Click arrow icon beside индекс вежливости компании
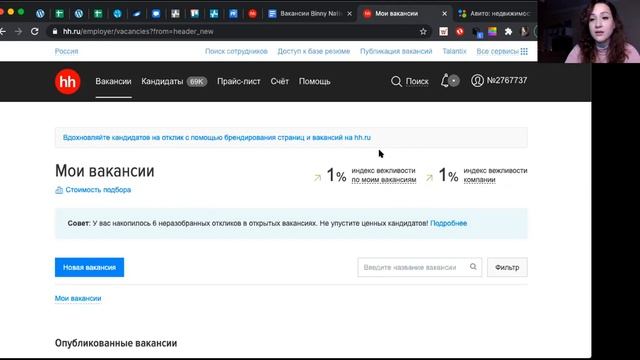Viewport: 640px width, 360px height. (x=429, y=178)
